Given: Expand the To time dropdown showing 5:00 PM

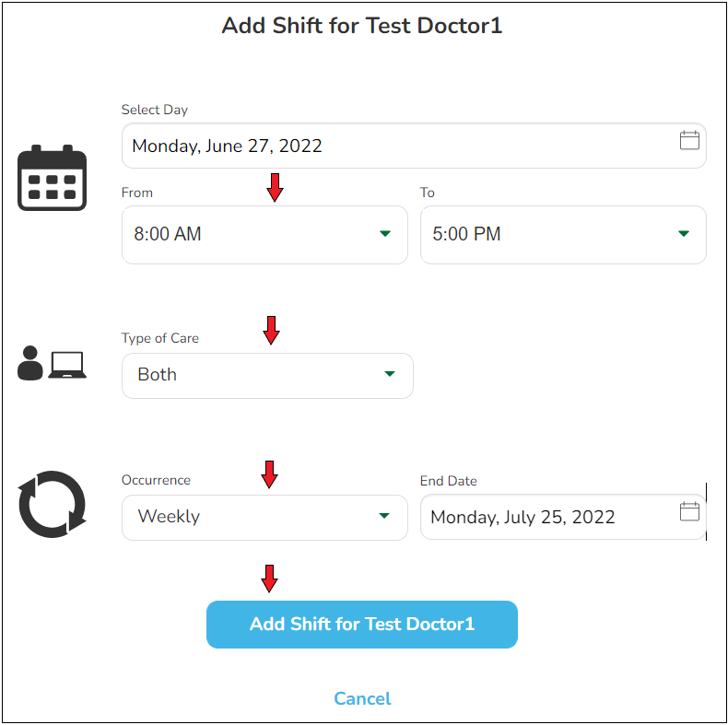Looking at the screenshot, I should tap(563, 235).
